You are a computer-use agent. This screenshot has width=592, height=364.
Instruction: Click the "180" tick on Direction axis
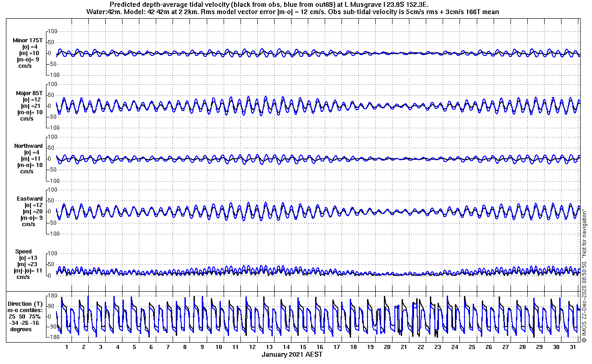point(51,296)
